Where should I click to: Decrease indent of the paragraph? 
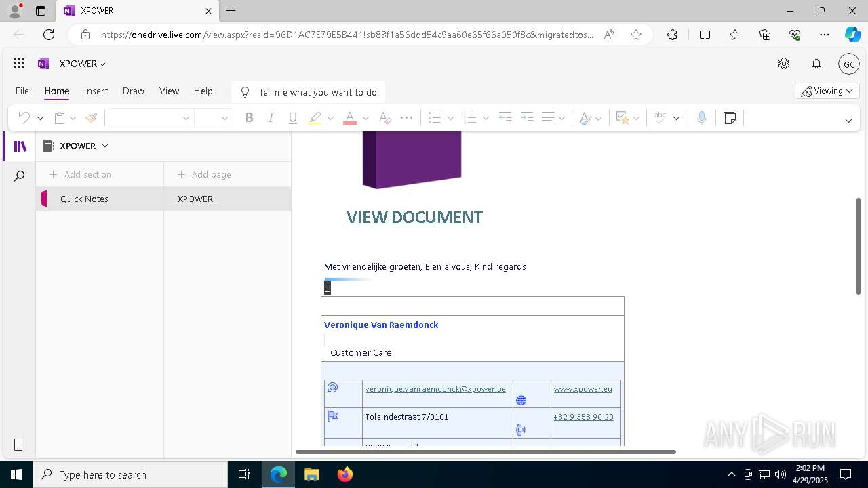[505, 118]
